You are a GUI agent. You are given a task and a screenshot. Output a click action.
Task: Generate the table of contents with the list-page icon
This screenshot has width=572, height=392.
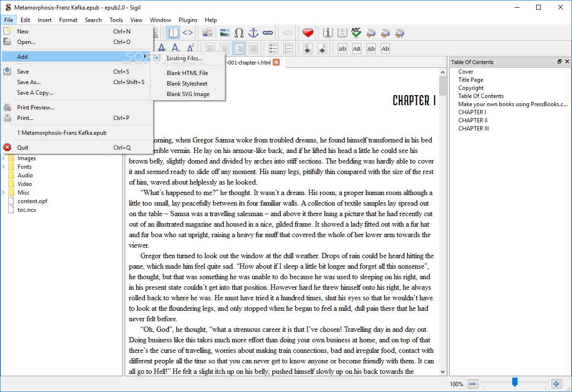(x=342, y=33)
